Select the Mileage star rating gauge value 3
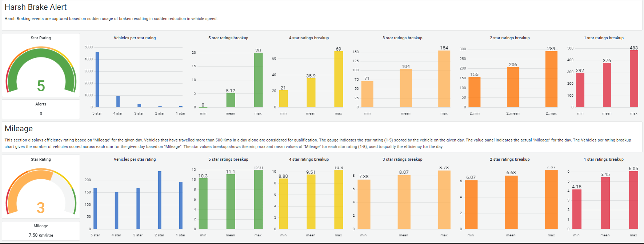Screen dimensions: 644x244 pos(41,208)
